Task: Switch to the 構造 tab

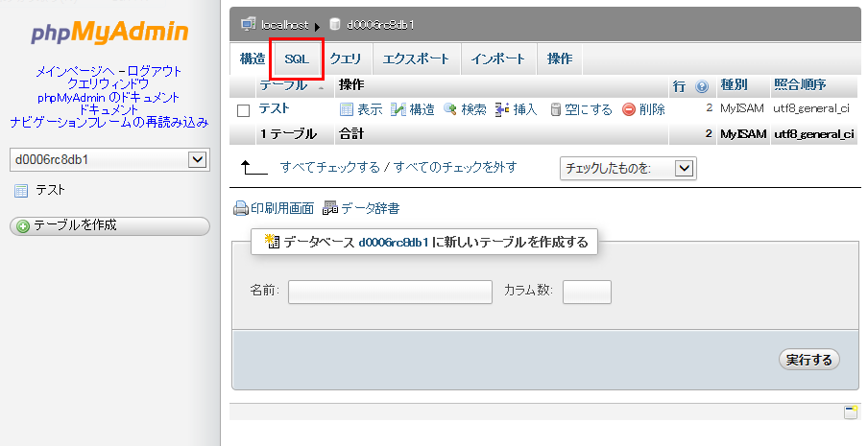Action: coord(253,59)
